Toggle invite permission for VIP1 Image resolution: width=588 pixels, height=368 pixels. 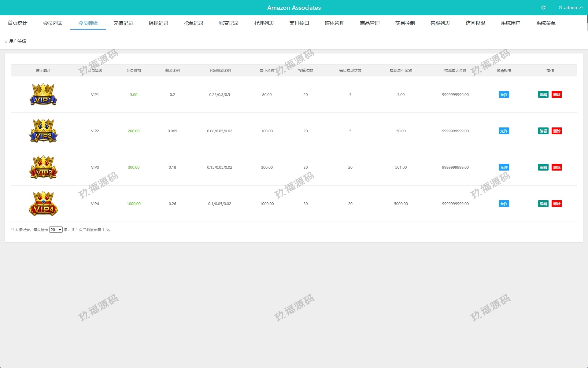(x=504, y=95)
